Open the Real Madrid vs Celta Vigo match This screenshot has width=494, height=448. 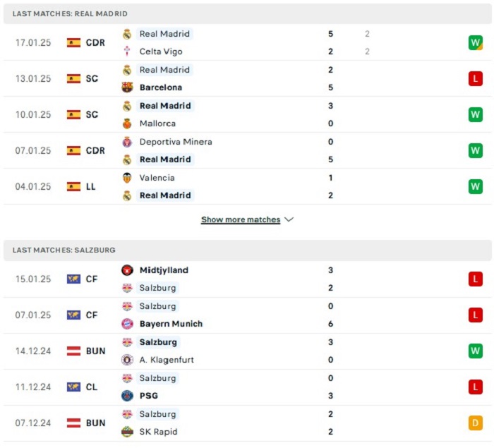[247, 42]
